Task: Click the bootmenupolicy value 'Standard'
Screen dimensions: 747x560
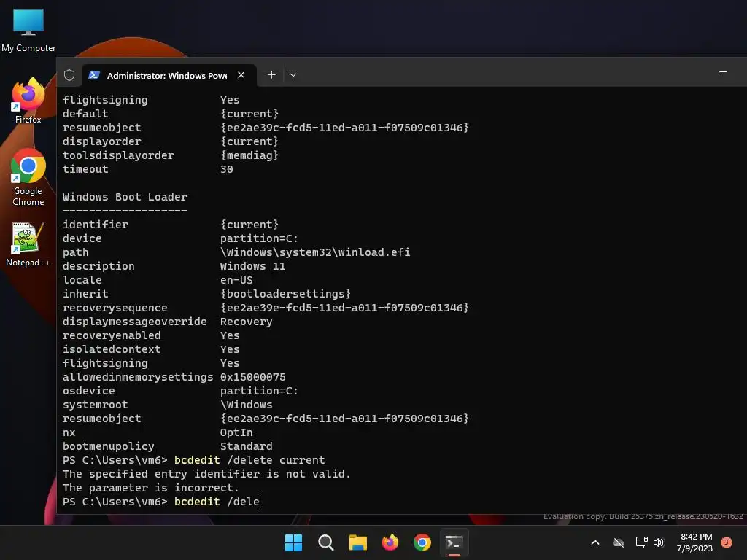Action: tap(247, 446)
